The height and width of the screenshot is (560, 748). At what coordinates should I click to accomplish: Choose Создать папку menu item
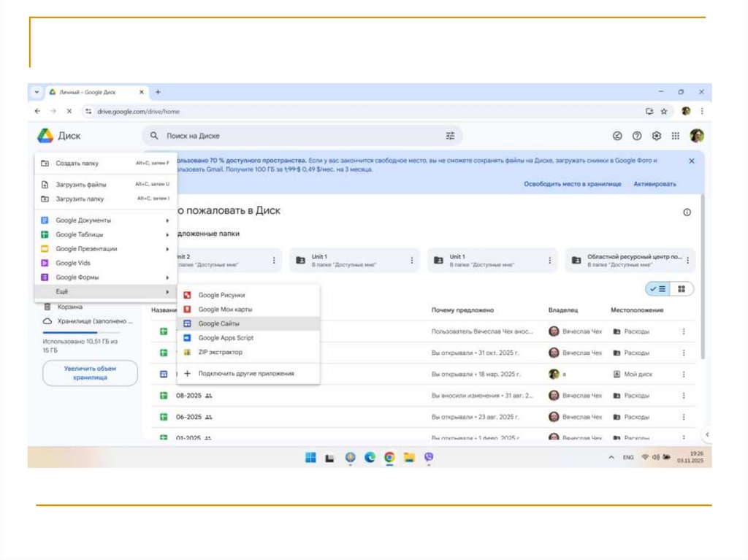click(x=106, y=163)
